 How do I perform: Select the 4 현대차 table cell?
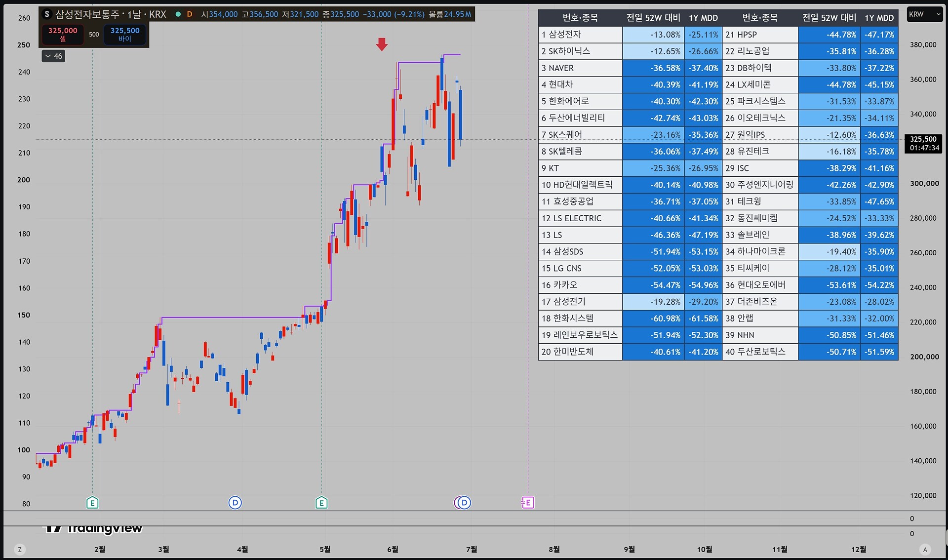coord(580,84)
